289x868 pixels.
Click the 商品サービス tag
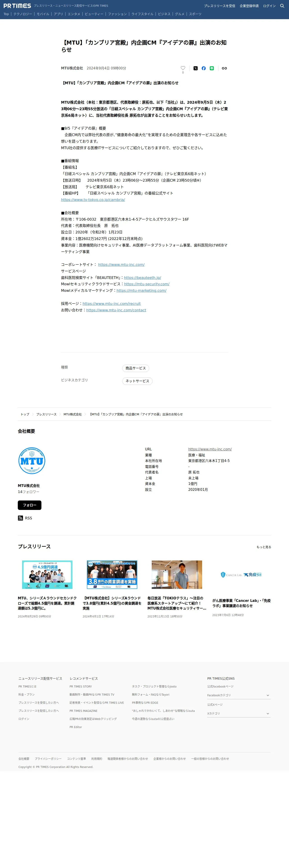tap(135, 368)
